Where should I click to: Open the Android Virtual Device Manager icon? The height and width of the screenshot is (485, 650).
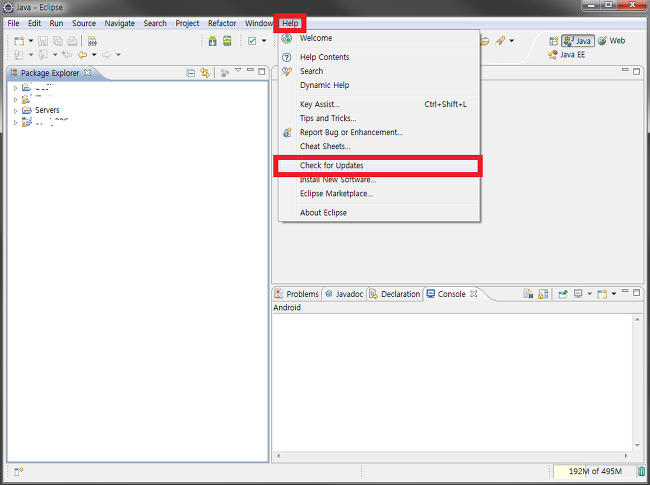(x=227, y=41)
